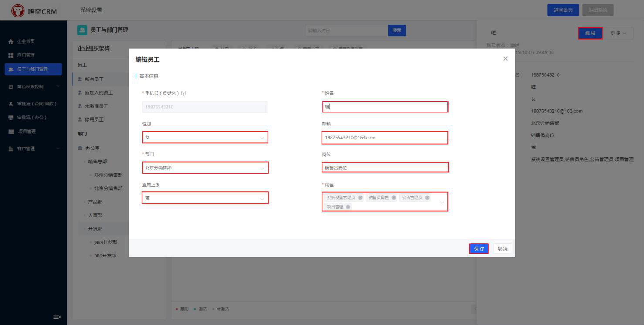Click the 客户管理 menu icon
The height and width of the screenshot is (325, 644).
tap(11, 149)
